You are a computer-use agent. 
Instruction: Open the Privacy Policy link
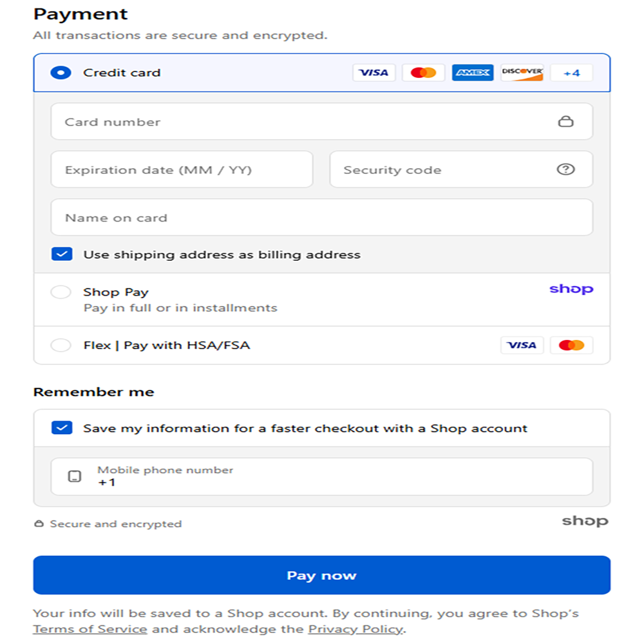point(355,629)
